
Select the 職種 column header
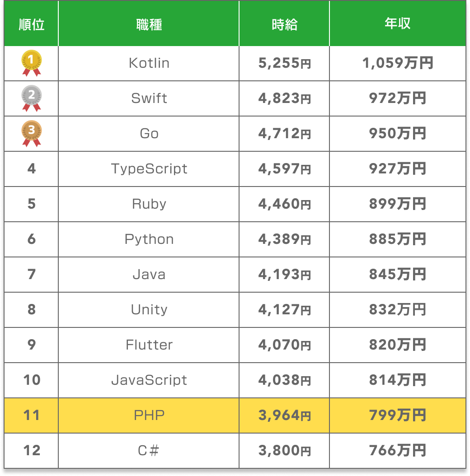tap(149, 24)
